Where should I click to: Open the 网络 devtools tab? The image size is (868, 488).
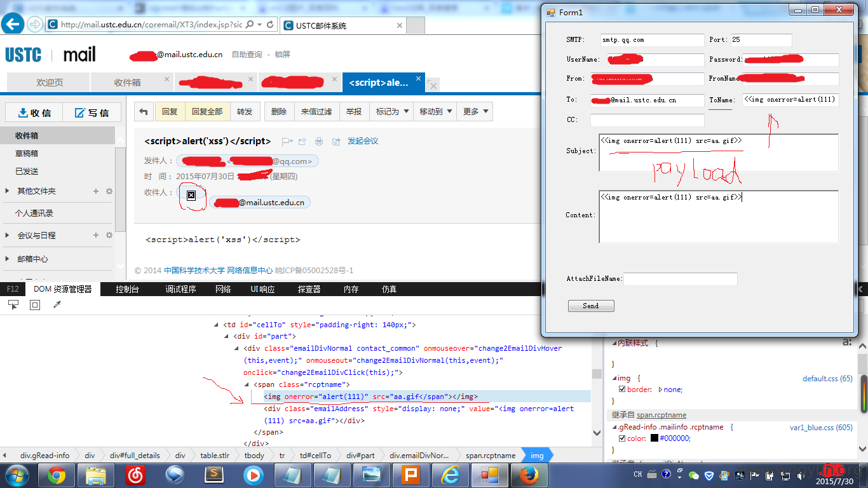click(223, 289)
